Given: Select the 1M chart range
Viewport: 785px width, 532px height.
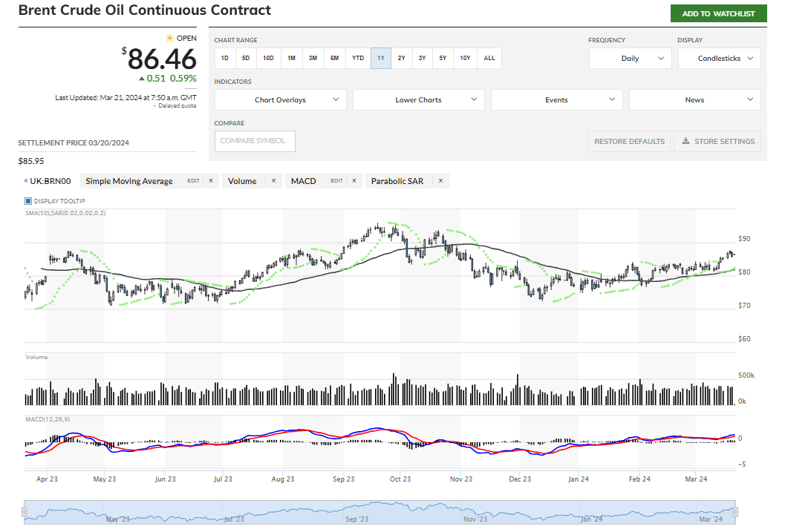Looking at the screenshot, I should (x=291, y=58).
